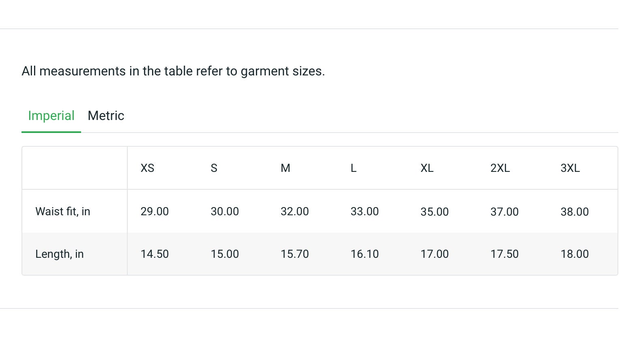Click the XS size column header
The width and height of the screenshot is (639, 364).
point(147,168)
